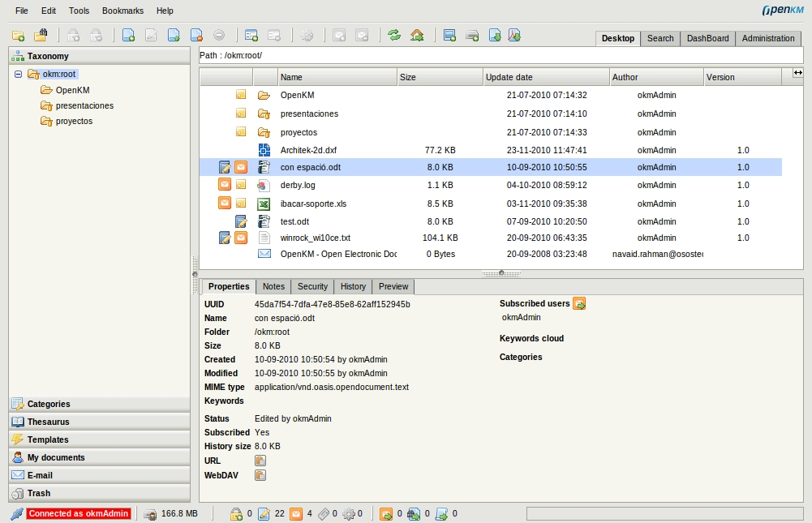812x523 pixels.
Task: Click the Lock document toolbar icon
Action: [x=74, y=36]
